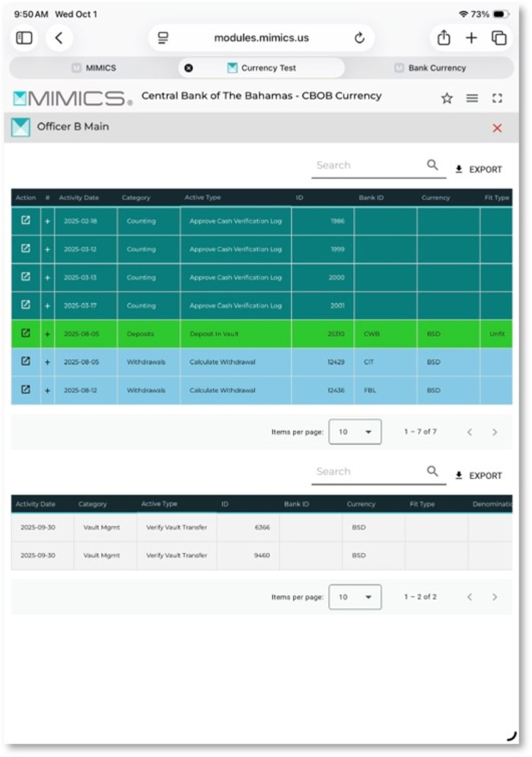
Task: Click the address bar URL
Action: (261, 38)
